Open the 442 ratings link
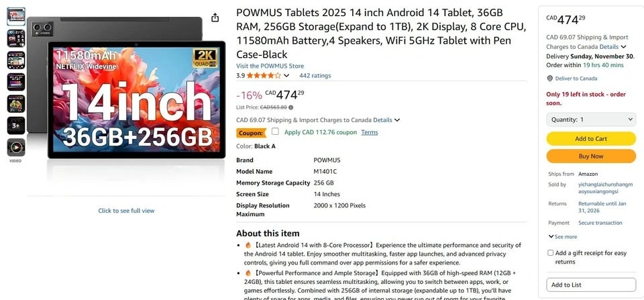The height and width of the screenshot is (300, 644). pyautogui.click(x=315, y=76)
